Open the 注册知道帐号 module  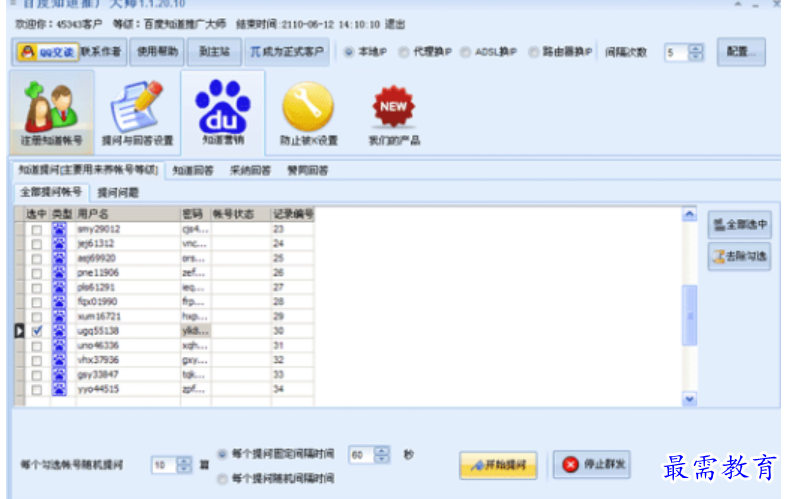pos(52,113)
